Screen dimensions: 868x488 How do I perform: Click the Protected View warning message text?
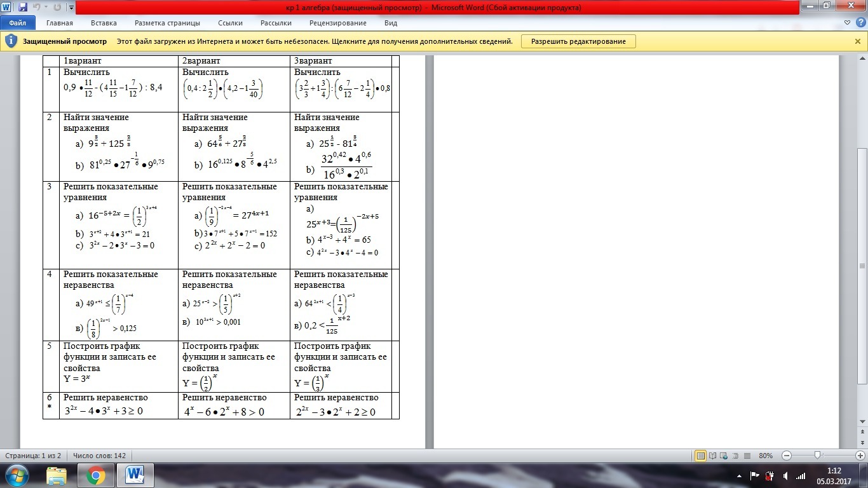(315, 41)
